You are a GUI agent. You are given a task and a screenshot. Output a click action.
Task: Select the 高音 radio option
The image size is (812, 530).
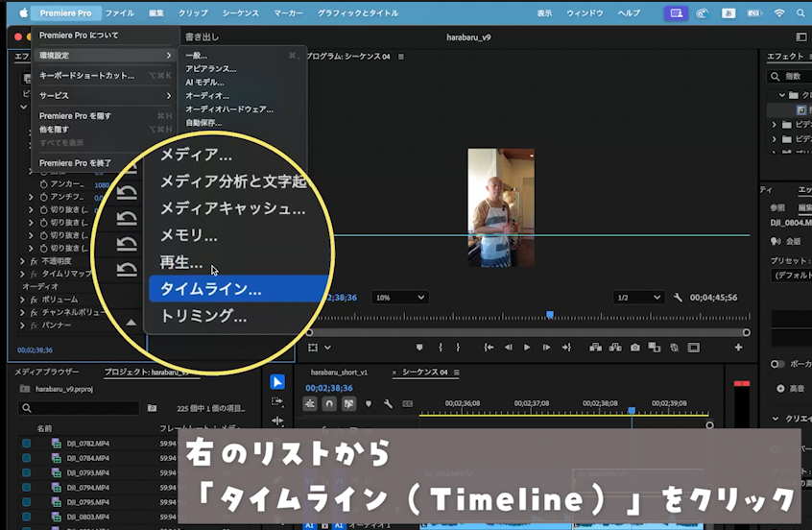coord(780,388)
